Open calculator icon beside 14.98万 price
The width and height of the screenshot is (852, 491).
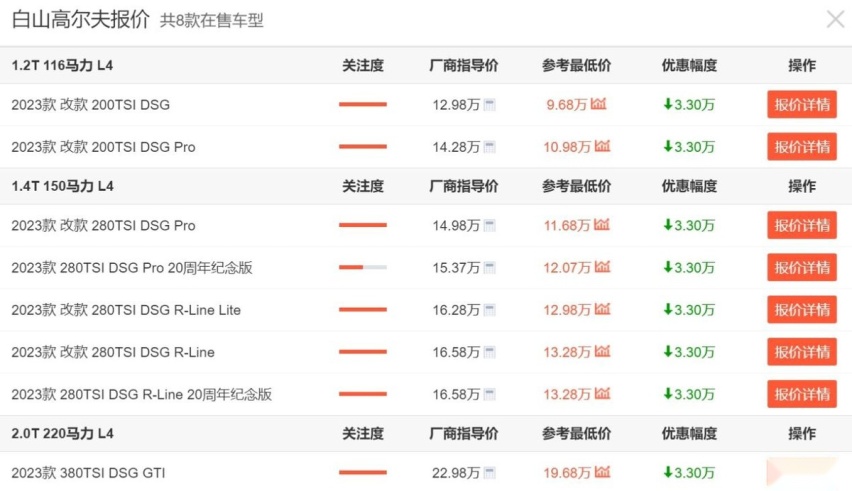click(x=490, y=225)
